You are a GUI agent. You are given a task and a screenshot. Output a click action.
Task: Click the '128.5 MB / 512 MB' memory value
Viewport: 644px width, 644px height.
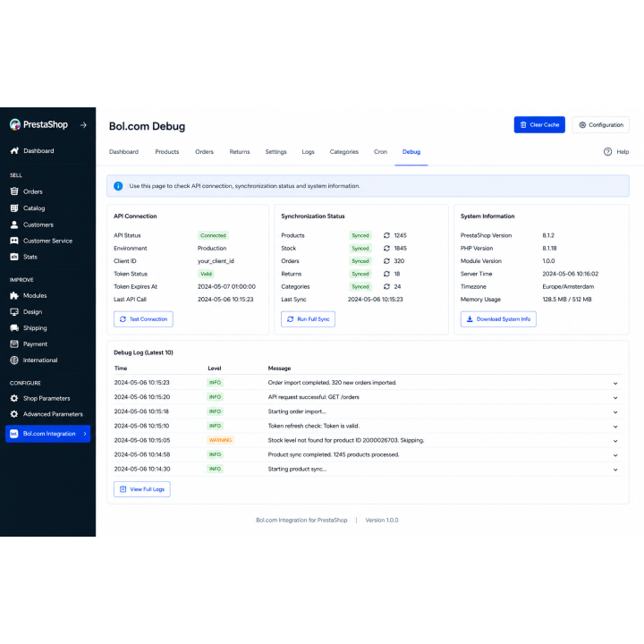(x=567, y=300)
